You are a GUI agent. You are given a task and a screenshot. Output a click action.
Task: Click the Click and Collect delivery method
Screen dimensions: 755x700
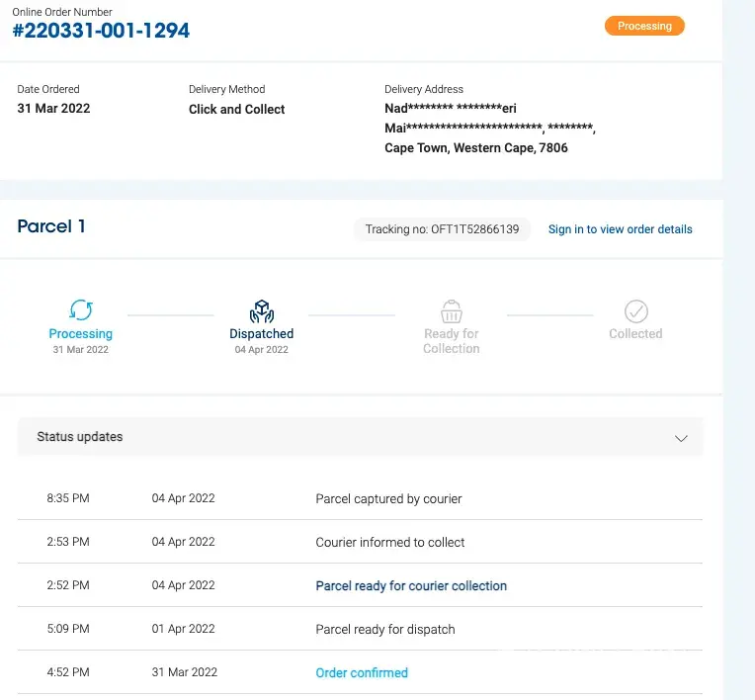coord(236,110)
